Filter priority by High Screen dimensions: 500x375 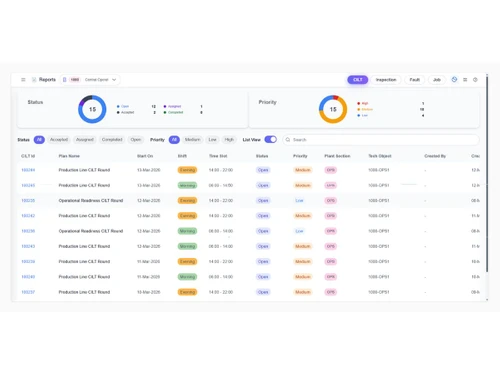229,140
